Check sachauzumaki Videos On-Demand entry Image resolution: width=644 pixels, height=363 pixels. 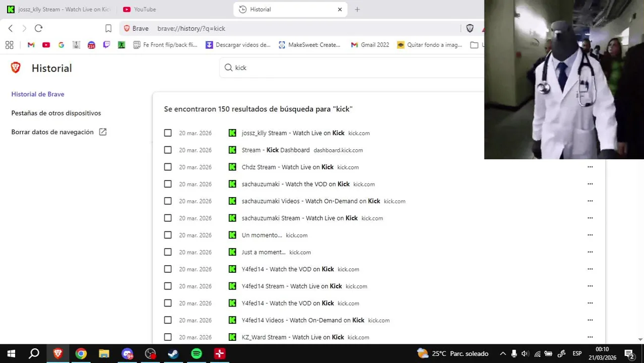pos(168,201)
